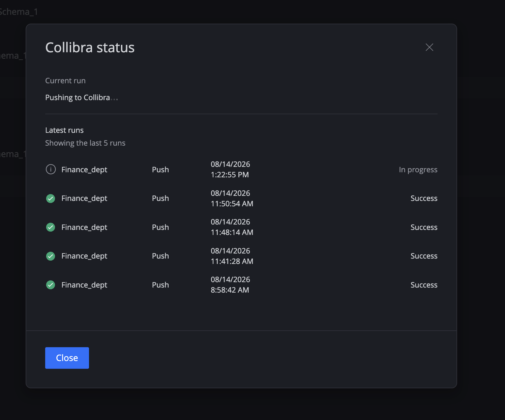Click Finance_dept in the 11:50:54 AM row

[84, 198]
